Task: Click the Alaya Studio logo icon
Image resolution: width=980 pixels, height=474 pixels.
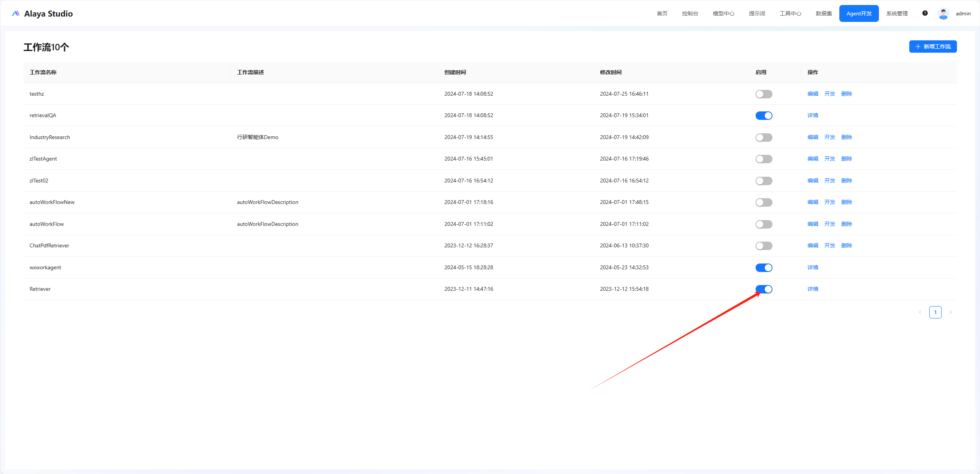Action: tap(16, 13)
